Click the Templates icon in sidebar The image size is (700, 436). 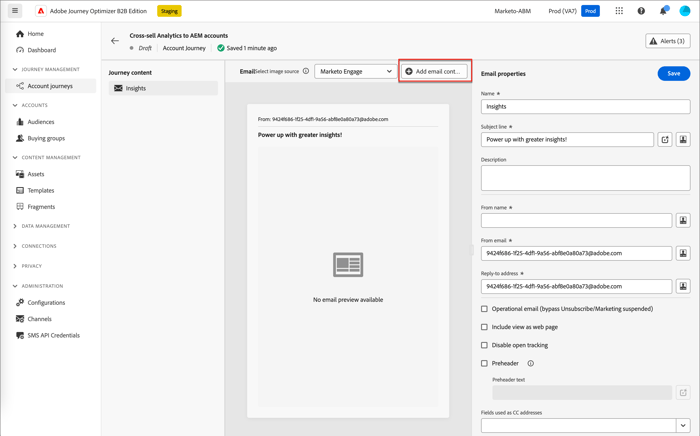[20, 191]
